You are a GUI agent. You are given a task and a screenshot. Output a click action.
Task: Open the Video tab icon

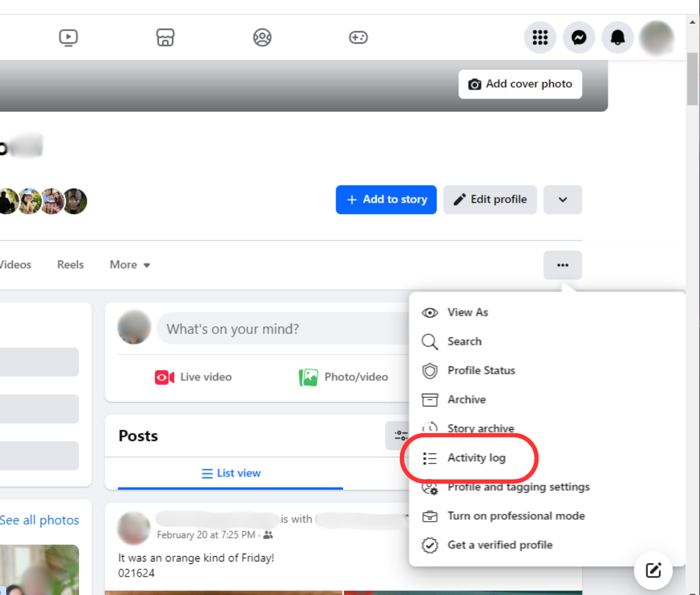(68, 37)
